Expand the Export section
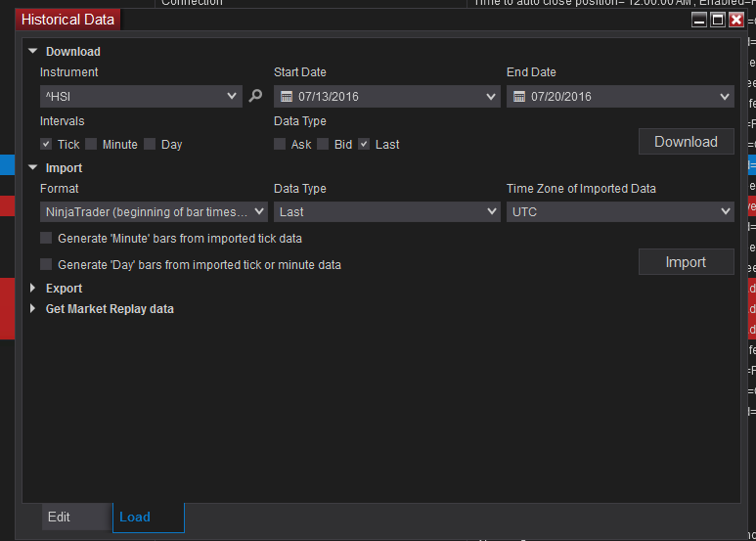The width and height of the screenshot is (756, 541). pyautogui.click(x=33, y=288)
